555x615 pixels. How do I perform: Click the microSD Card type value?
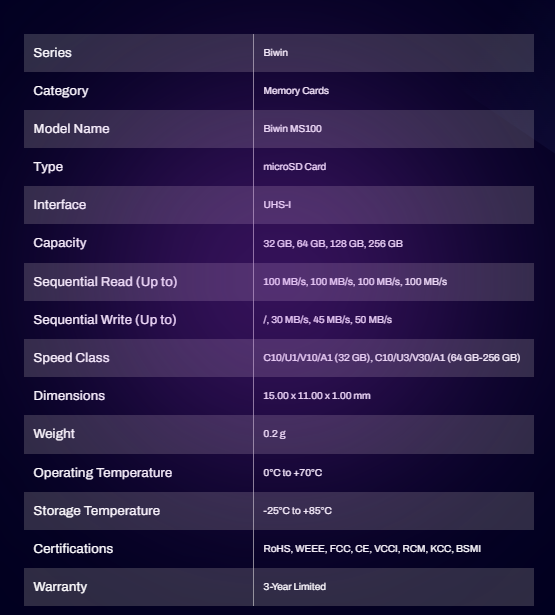pos(295,167)
